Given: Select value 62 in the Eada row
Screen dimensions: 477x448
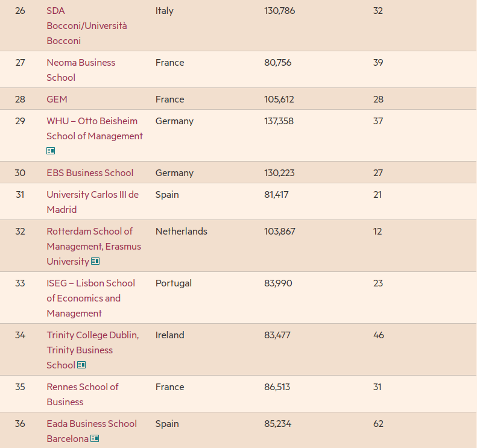Looking at the screenshot, I should (378, 424).
